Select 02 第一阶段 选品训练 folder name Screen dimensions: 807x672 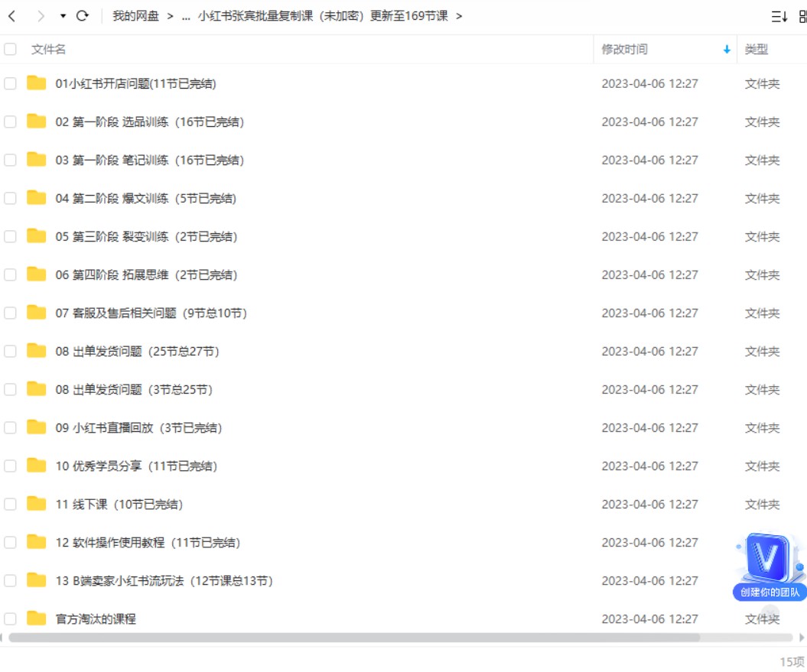coord(150,122)
